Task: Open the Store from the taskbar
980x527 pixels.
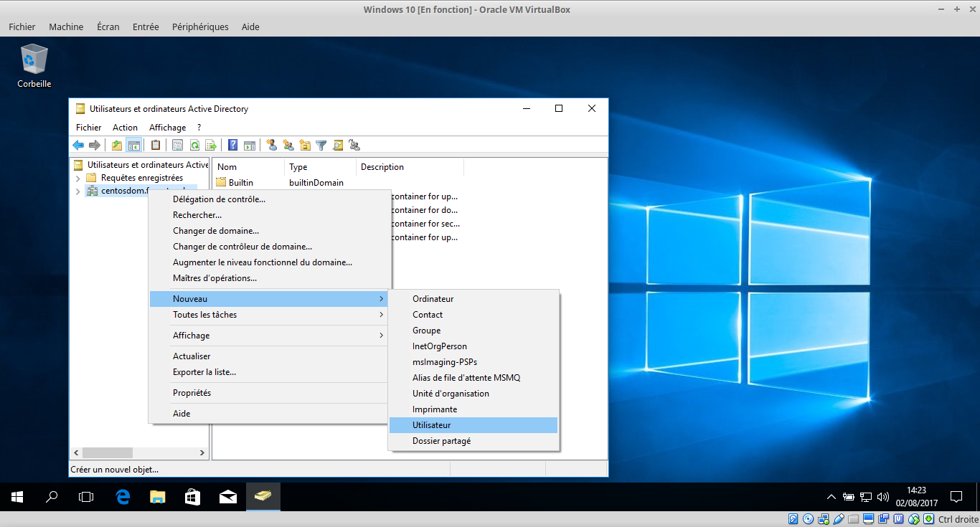Action: coord(193,497)
